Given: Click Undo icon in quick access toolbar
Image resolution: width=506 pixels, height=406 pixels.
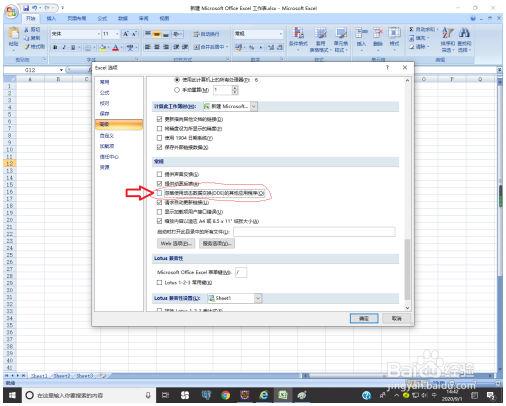Looking at the screenshot, I should coord(35,8).
